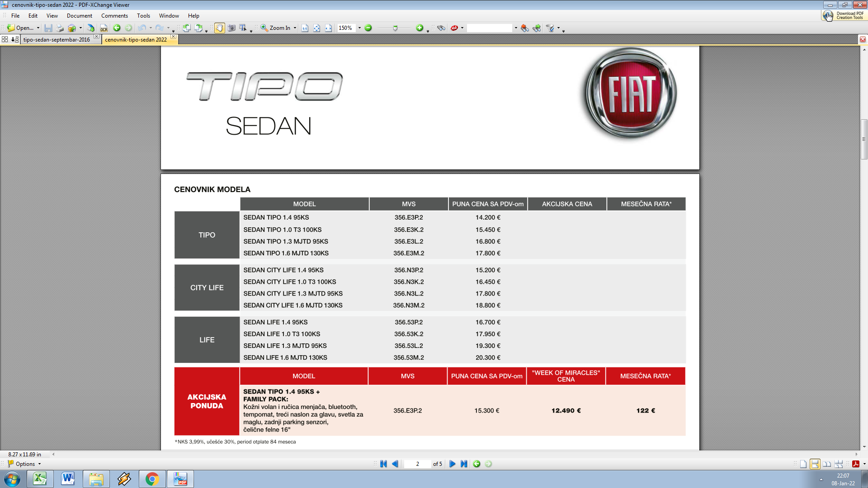Select the Snapshot camera tool
The height and width of the screenshot is (488, 868).
[231, 28]
